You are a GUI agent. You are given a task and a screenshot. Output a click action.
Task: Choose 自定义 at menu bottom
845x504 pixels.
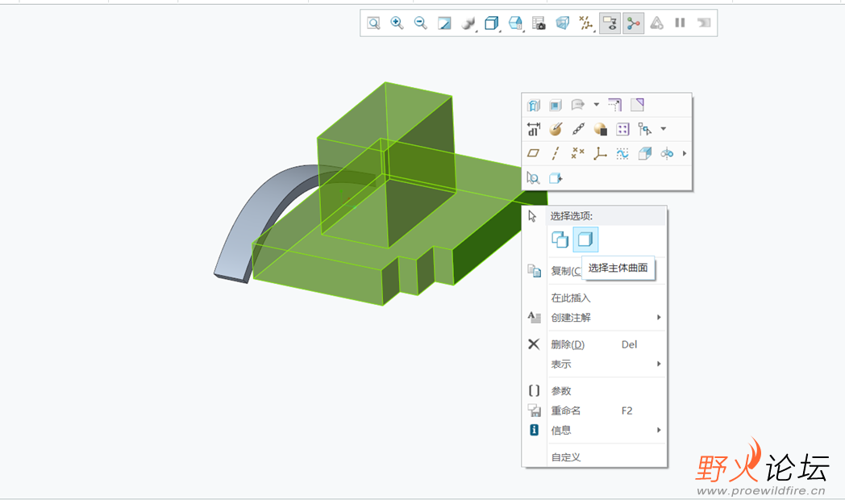click(x=566, y=457)
